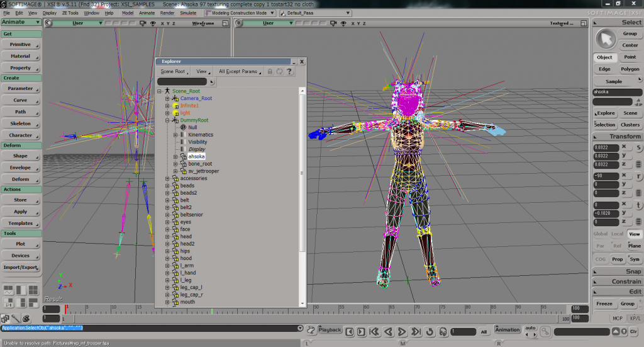Image resolution: width=644 pixels, height=347 pixels.
Task: Click the Freeze button
Action: click(x=604, y=304)
